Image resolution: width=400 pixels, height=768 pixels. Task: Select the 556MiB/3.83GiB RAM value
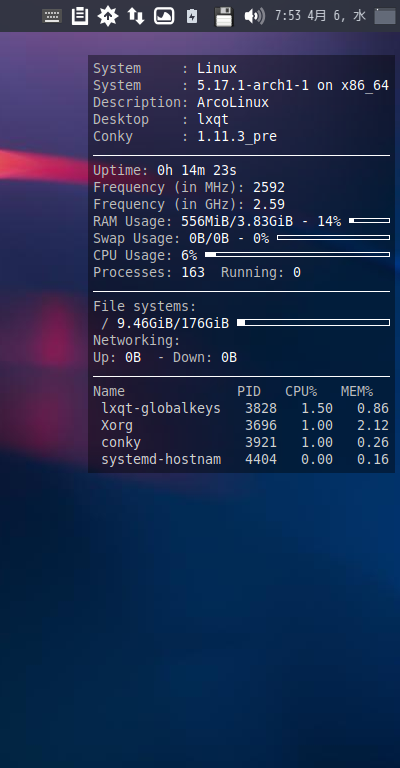[237, 221]
